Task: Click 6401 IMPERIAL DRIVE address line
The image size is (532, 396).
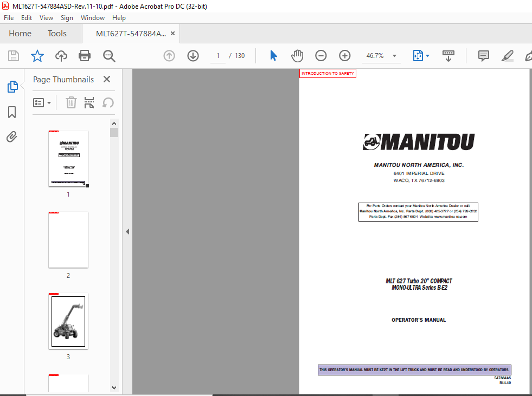Action: (x=419, y=173)
